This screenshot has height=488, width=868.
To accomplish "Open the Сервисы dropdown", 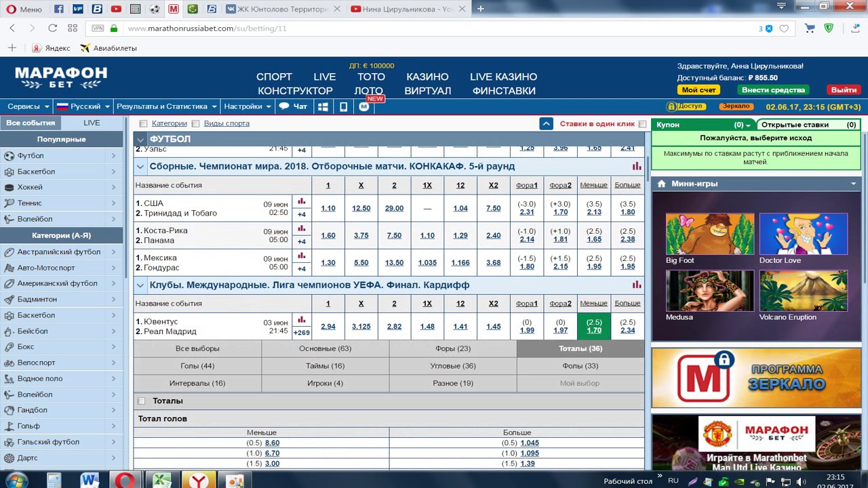I will pos(28,106).
